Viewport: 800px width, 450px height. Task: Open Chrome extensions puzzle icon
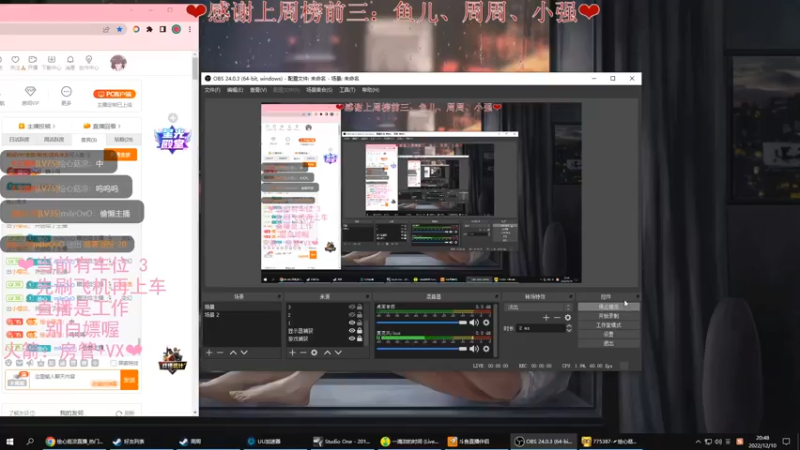click(x=149, y=29)
